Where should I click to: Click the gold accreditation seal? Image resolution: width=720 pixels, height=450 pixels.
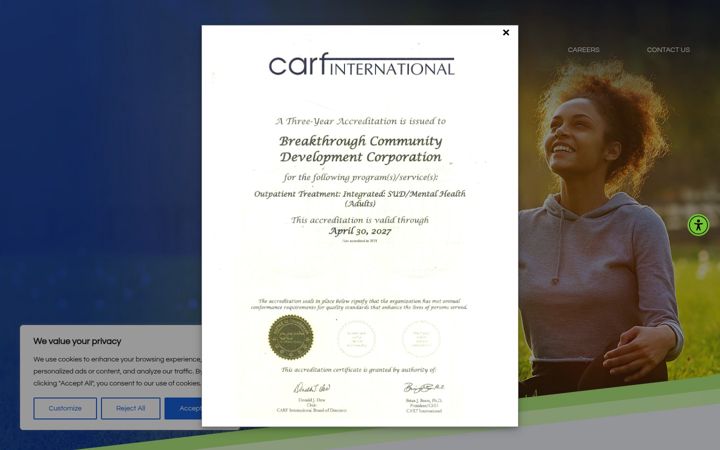[291, 337]
